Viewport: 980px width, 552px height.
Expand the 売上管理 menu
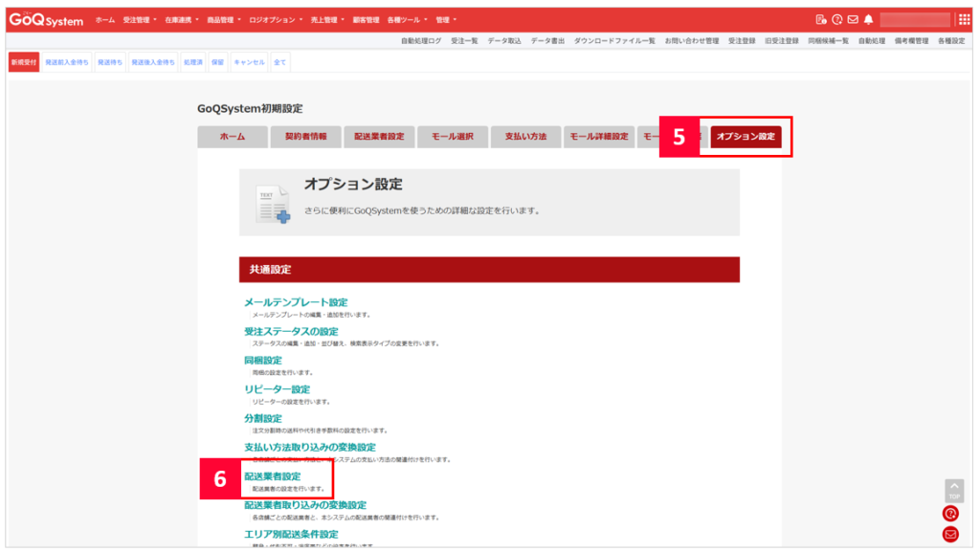tap(327, 20)
